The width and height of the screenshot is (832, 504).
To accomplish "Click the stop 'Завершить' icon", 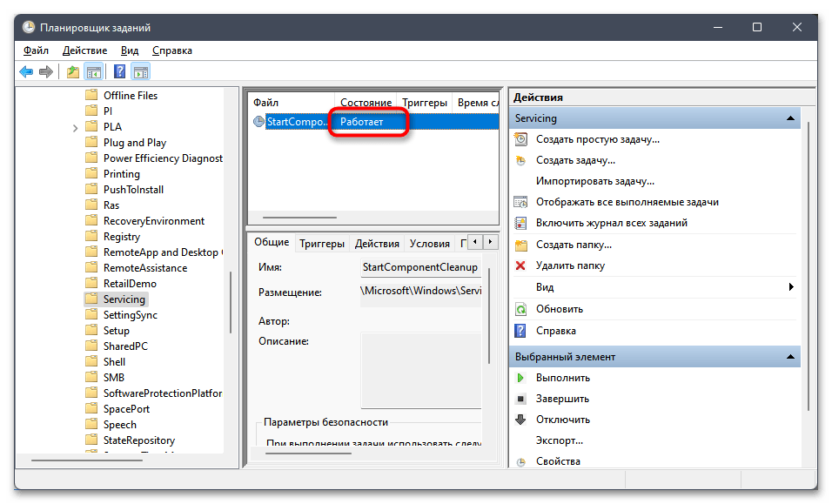I will point(521,399).
